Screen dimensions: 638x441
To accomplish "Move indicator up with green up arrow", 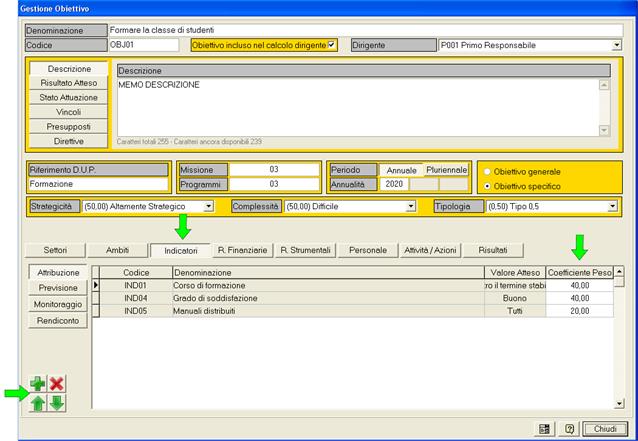I will [39, 402].
